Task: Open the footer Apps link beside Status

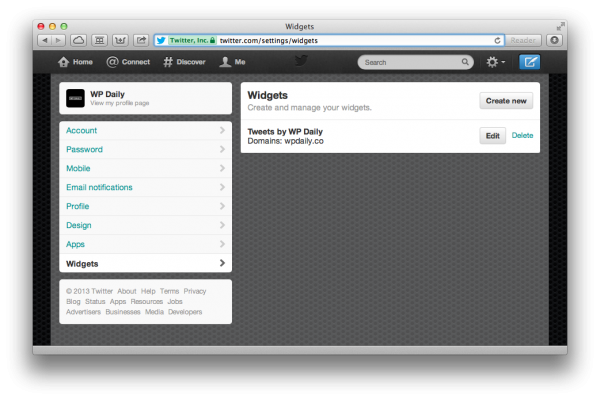Action: point(118,301)
